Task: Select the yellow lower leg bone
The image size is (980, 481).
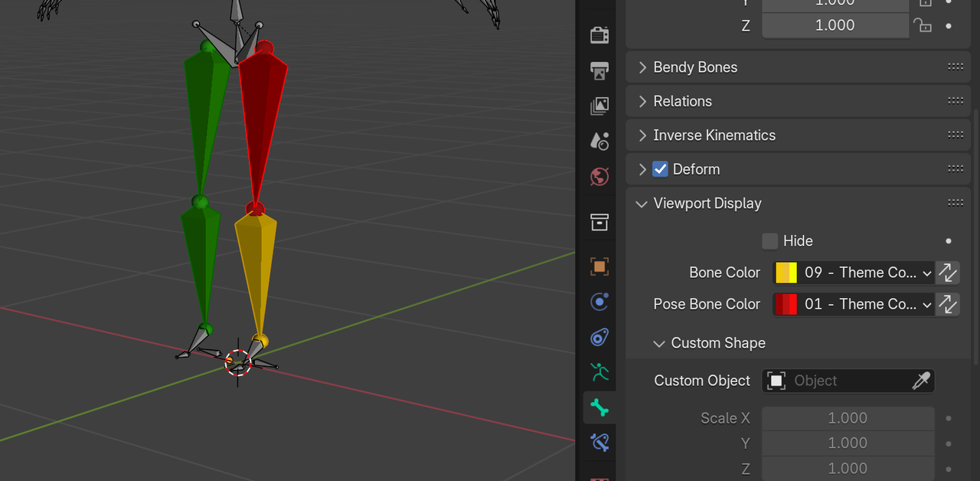Action: coord(256,268)
